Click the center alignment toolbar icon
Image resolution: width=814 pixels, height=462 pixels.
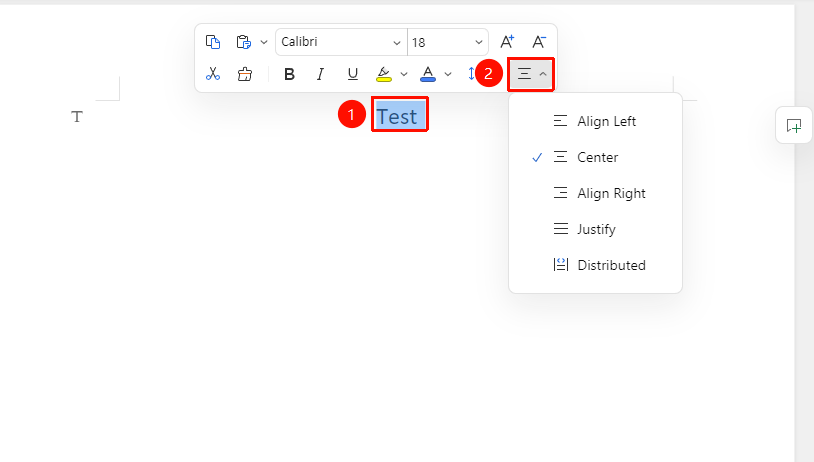tap(524, 74)
